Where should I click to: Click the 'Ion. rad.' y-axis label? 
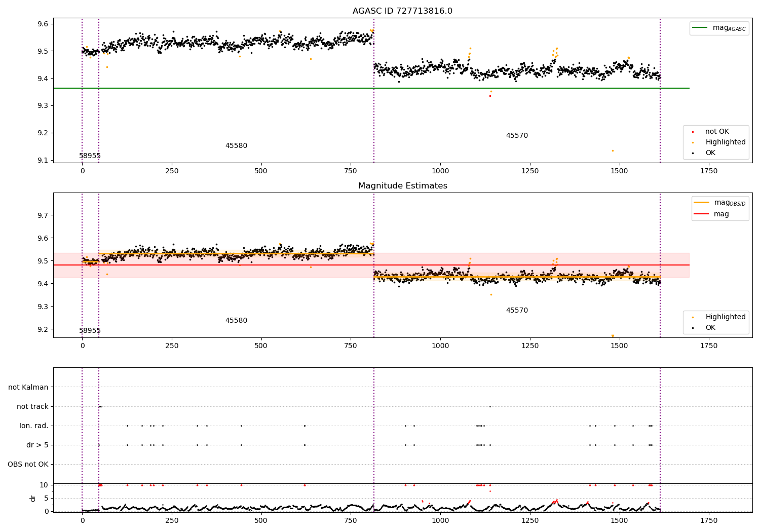(34, 426)
